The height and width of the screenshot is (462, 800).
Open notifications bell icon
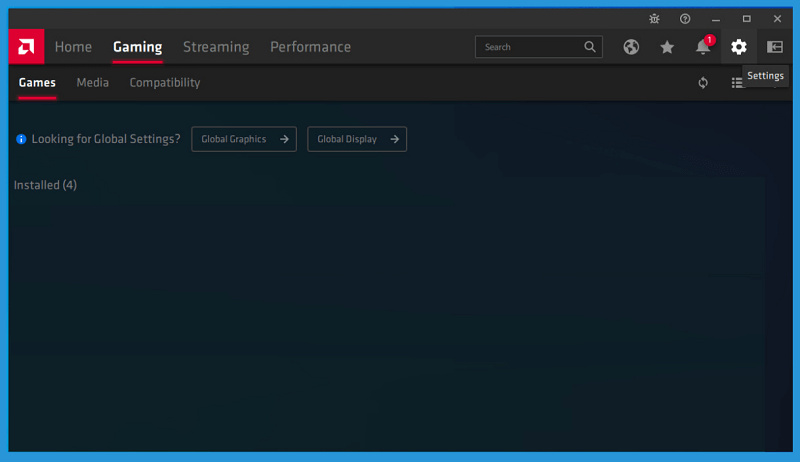pos(703,47)
